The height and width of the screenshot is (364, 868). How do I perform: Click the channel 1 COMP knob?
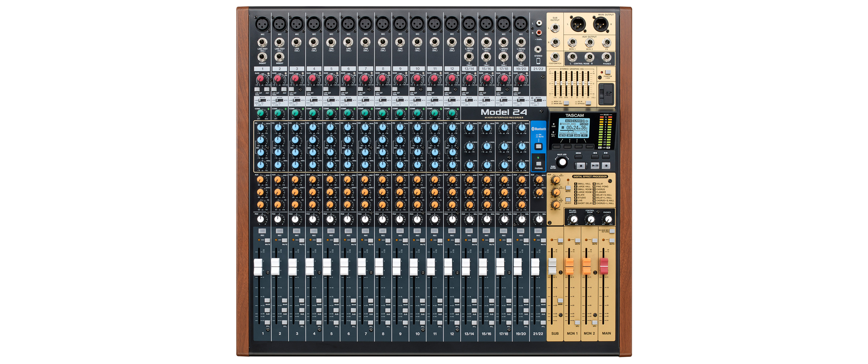coord(261,113)
